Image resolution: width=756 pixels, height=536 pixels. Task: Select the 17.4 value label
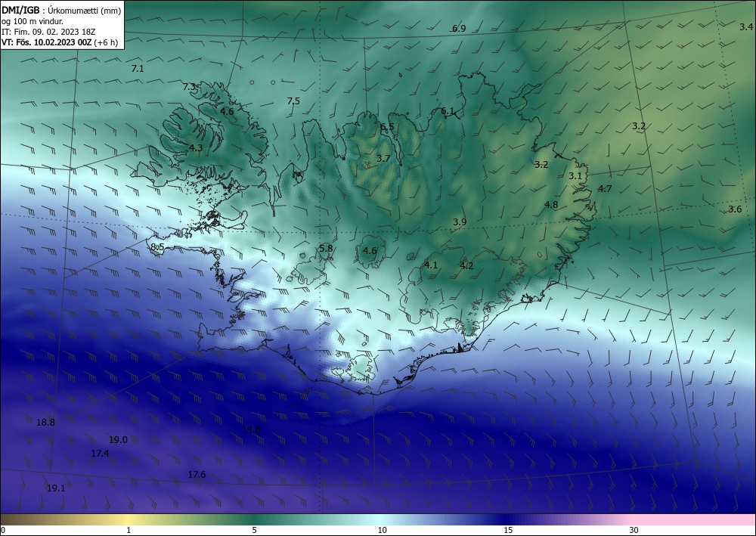[100, 454]
